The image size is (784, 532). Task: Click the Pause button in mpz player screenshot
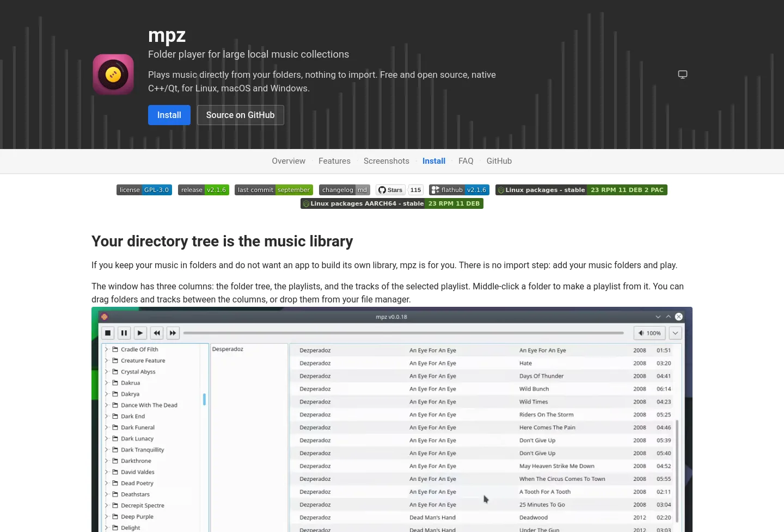pos(124,333)
